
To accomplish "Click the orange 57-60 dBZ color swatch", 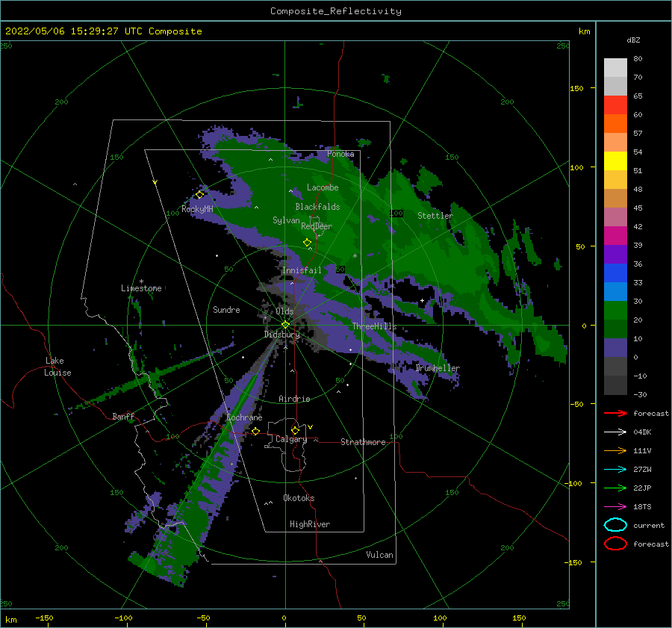I will pyautogui.click(x=615, y=123).
